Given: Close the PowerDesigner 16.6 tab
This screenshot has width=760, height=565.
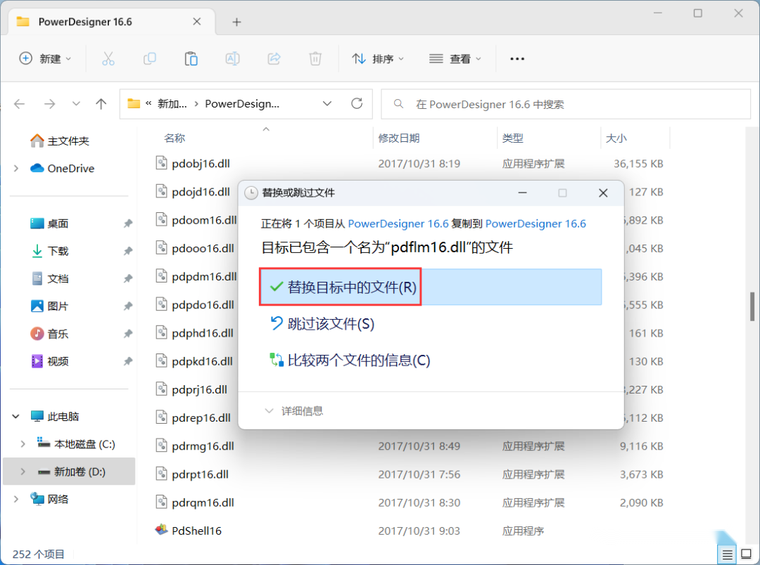Looking at the screenshot, I should click(197, 21).
